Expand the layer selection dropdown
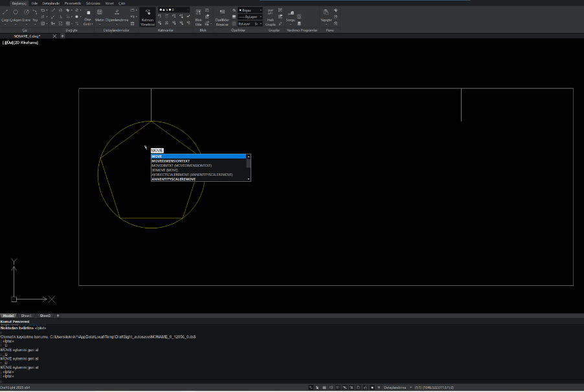The height and width of the screenshot is (392, 584). tap(174, 10)
